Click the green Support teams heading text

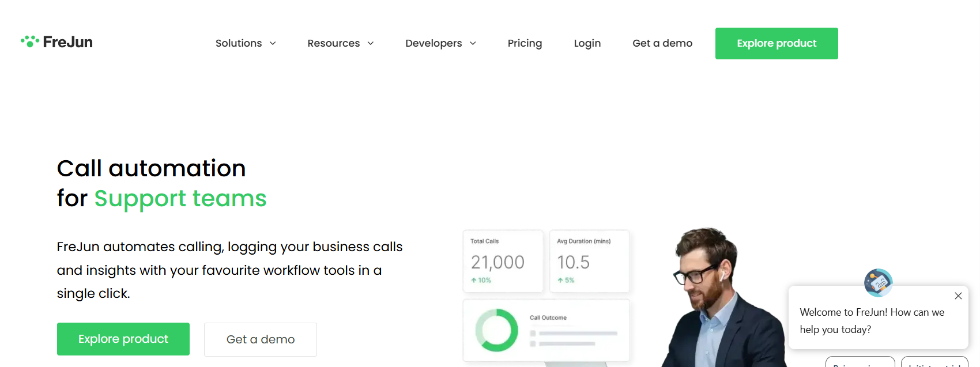point(180,198)
